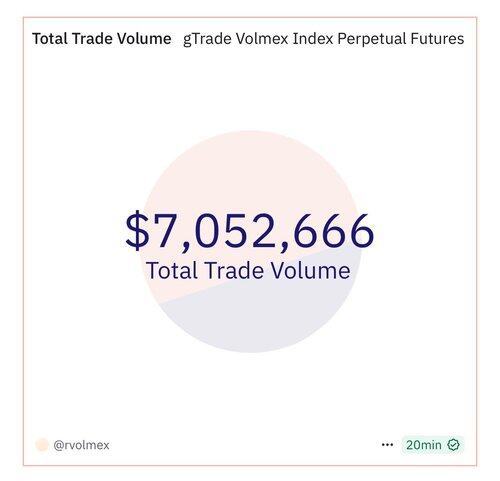This screenshot has height=481, width=500.
Task: Click the digit 7 in the counter
Action: [x=168, y=231]
